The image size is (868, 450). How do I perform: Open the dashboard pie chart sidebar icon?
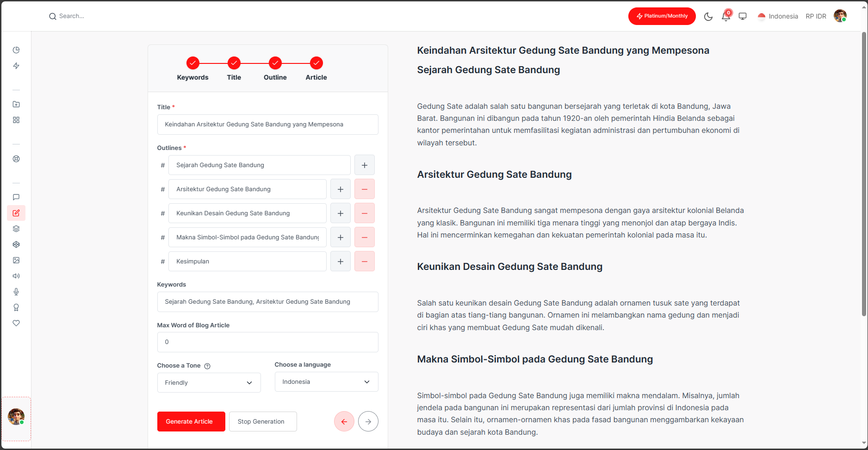(16, 50)
